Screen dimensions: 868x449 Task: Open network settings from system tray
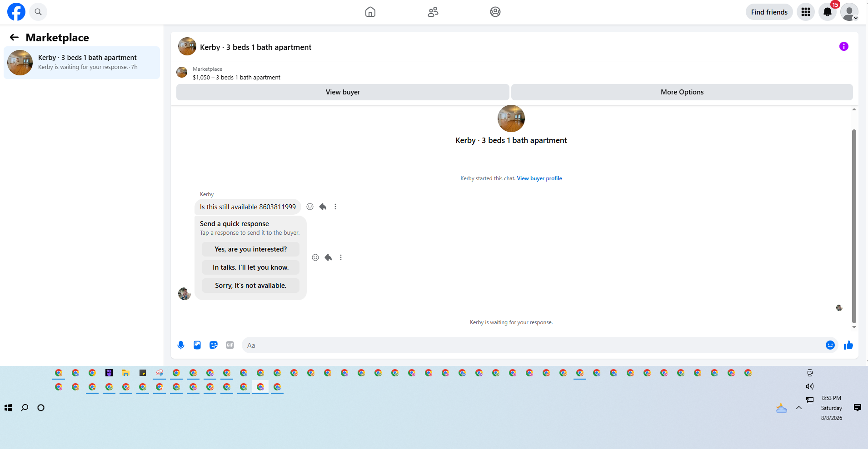tap(810, 400)
